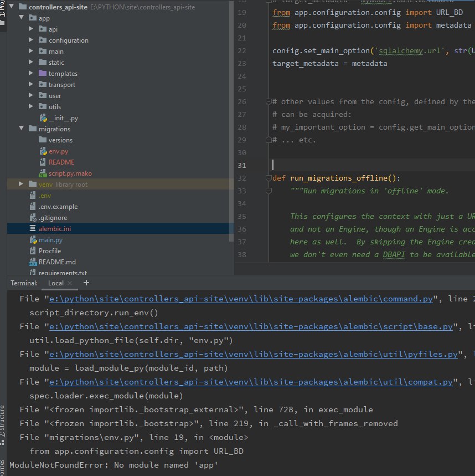Image resolution: width=475 pixels, height=476 pixels.
Task: Expand the api folder in project tree
Action: pos(32,29)
